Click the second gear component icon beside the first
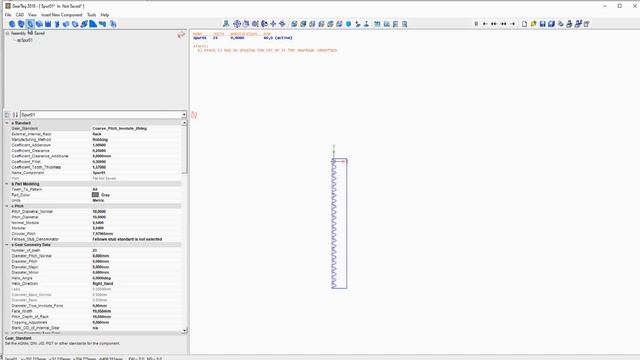 [x=21, y=24]
